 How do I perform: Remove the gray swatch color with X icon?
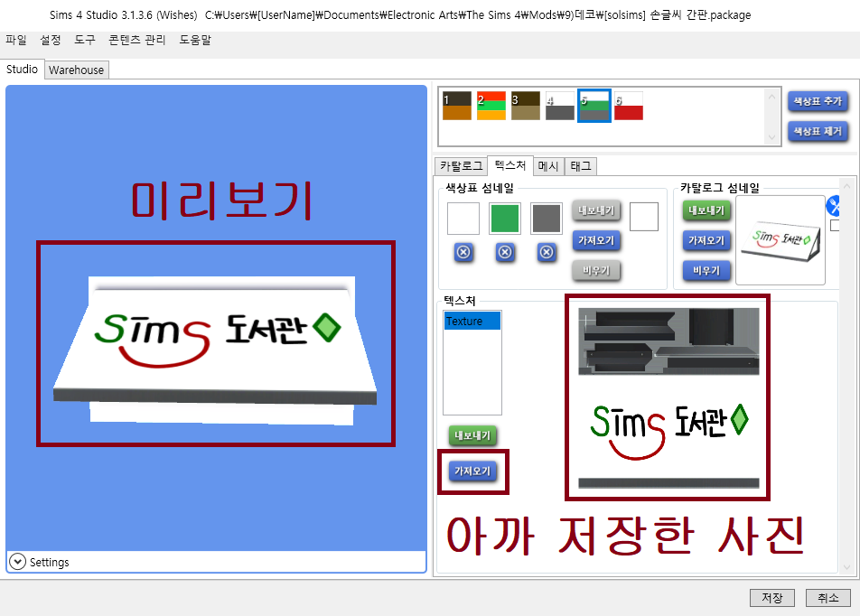coord(547,252)
